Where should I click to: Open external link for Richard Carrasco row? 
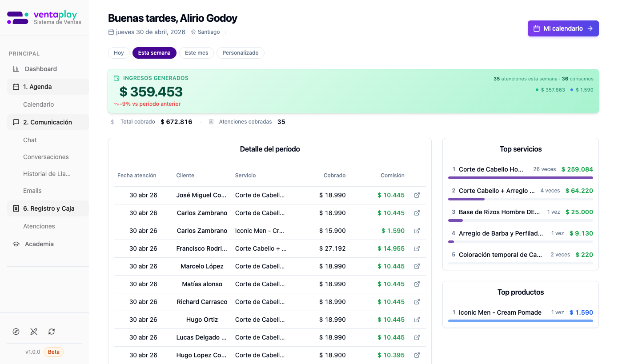pyautogui.click(x=417, y=302)
